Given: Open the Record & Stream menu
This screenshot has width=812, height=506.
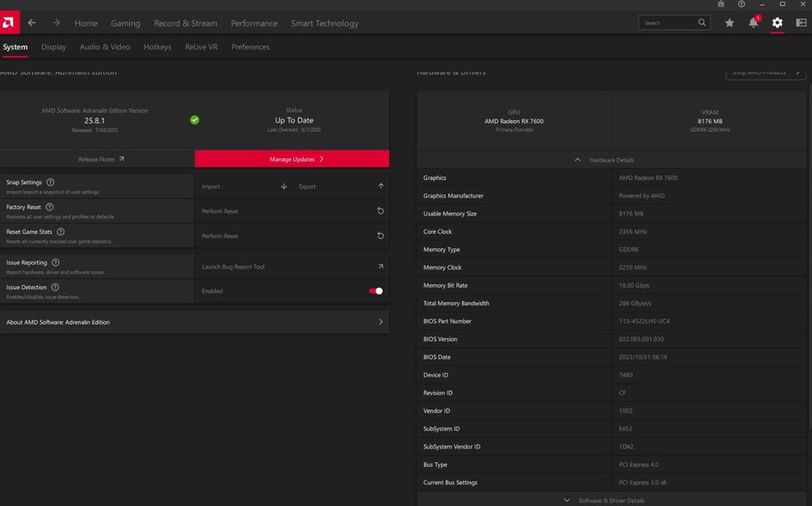Looking at the screenshot, I should click(x=185, y=24).
